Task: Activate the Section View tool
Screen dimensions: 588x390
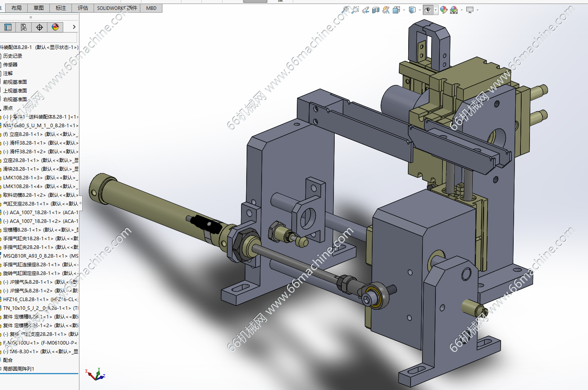Action: [x=376, y=10]
